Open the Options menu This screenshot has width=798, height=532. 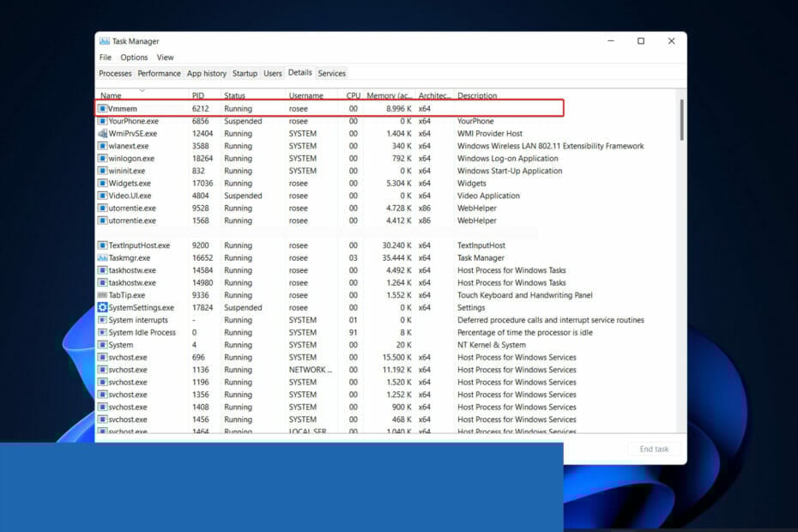click(x=133, y=57)
